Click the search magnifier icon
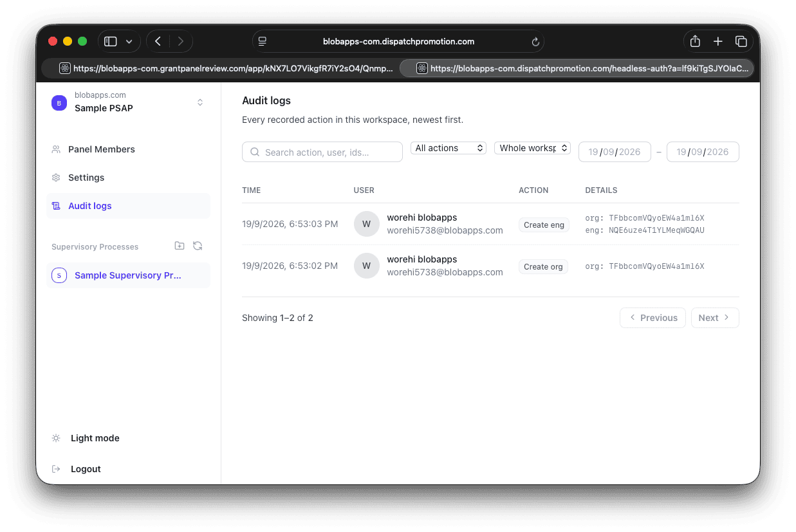The height and width of the screenshot is (532, 796). point(255,152)
